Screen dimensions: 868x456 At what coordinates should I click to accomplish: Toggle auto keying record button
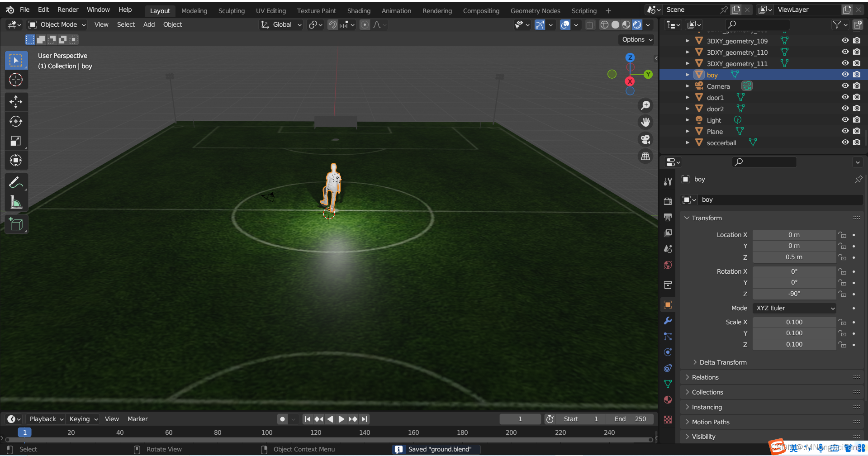pyautogui.click(x=282, y=419)
